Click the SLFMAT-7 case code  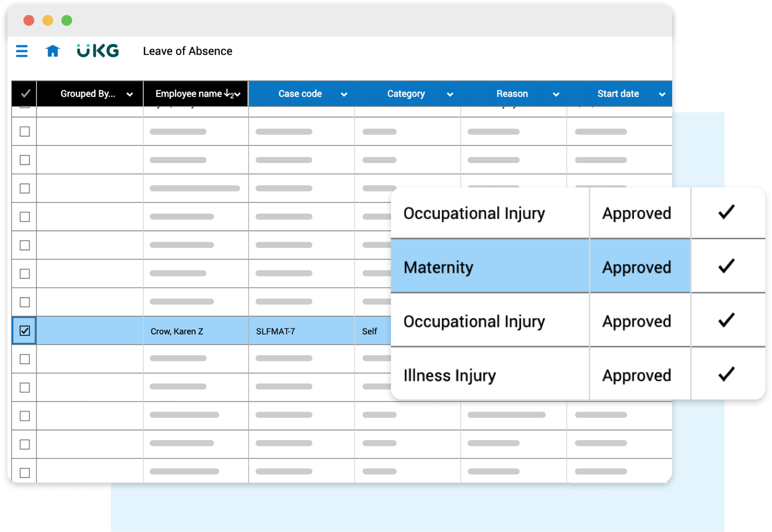tap(275, 331)
